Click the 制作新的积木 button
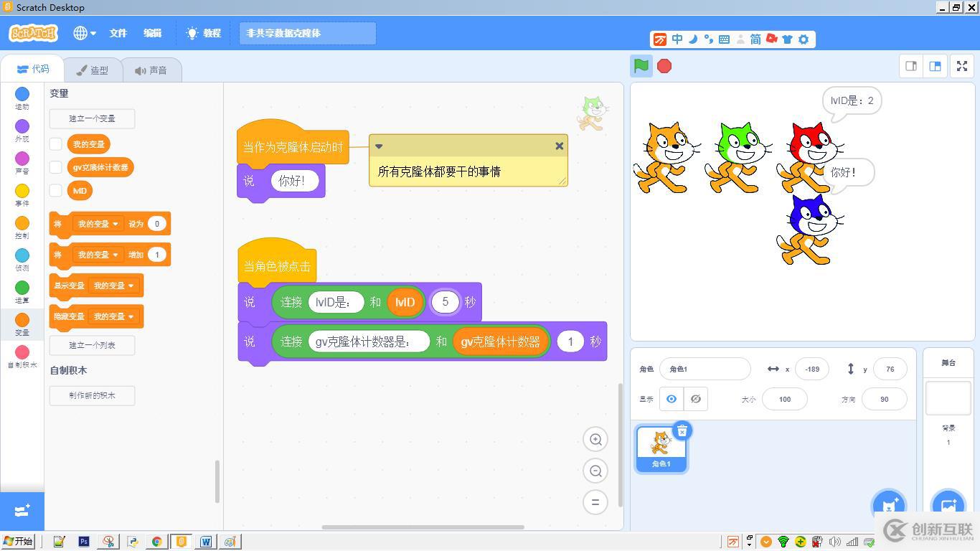Viewport: 980px width, 551px height. pyautogui.click(x=92, y=395)
